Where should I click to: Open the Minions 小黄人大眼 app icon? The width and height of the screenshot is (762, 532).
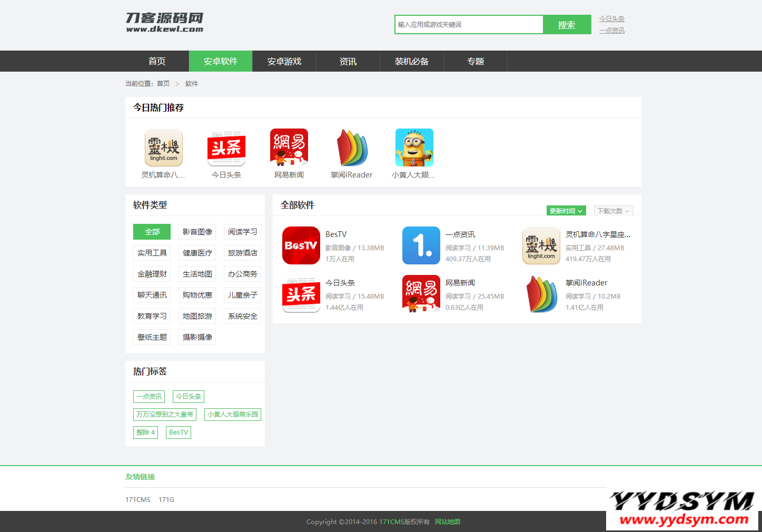click(x=414, y=147)
